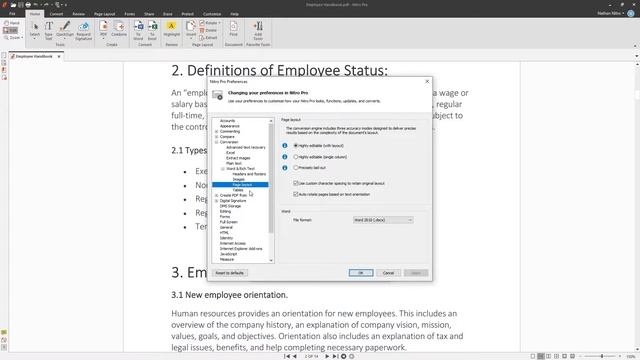The height and width of the screenshot is (360, 640).
Task: Open the Help ribbon tab
Action: (x=234, y=14)
